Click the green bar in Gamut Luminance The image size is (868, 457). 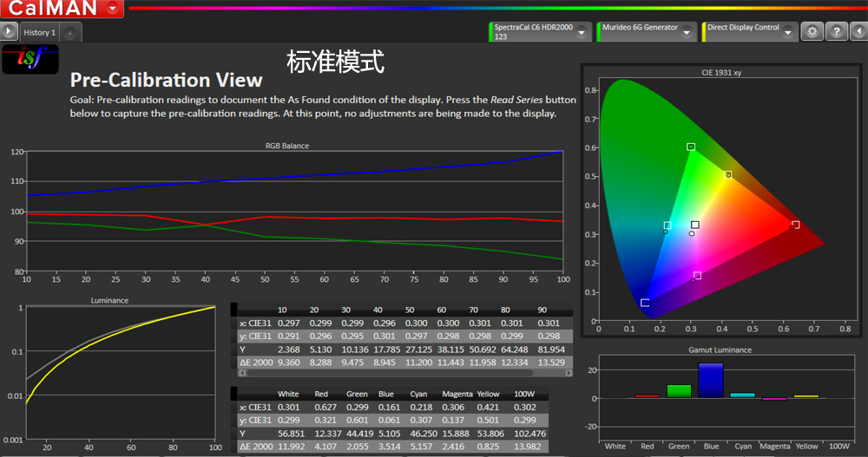tap(679, 391)
